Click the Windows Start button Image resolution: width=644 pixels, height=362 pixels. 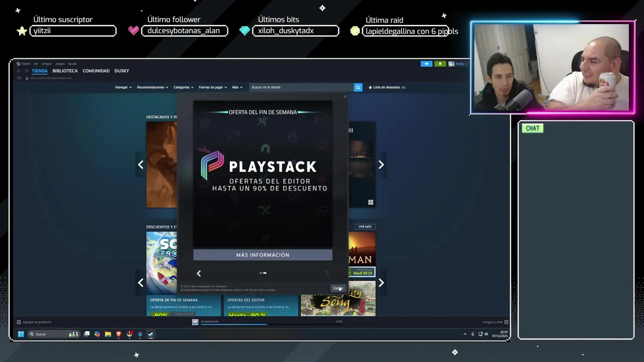click(x=21, y=334)
